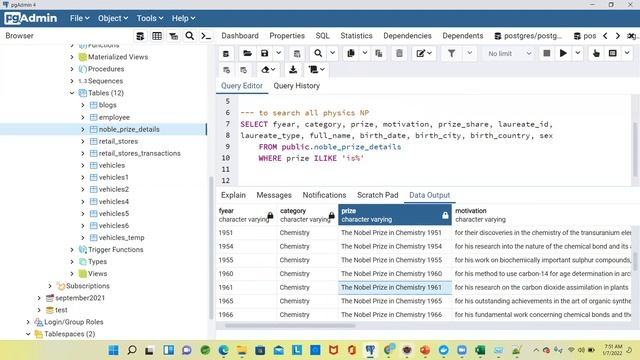Click the Filter funnel icon
This screenshot has width=640, height=360.
(x=451, y=53)
